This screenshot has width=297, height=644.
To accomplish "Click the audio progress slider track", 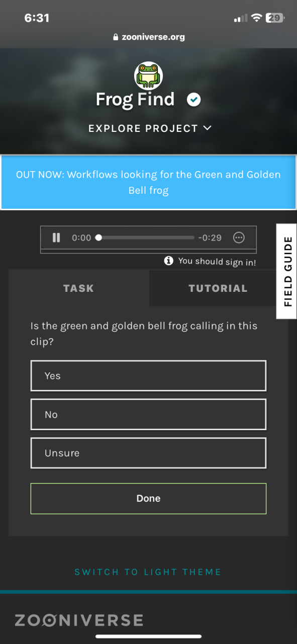I will (x=146, y=237).
